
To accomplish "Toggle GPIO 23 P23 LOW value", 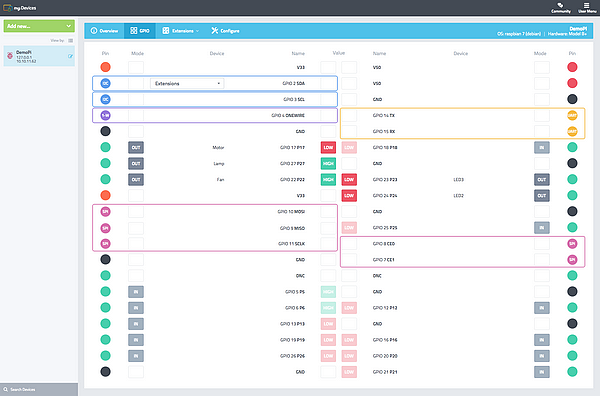I will [349, 179].
